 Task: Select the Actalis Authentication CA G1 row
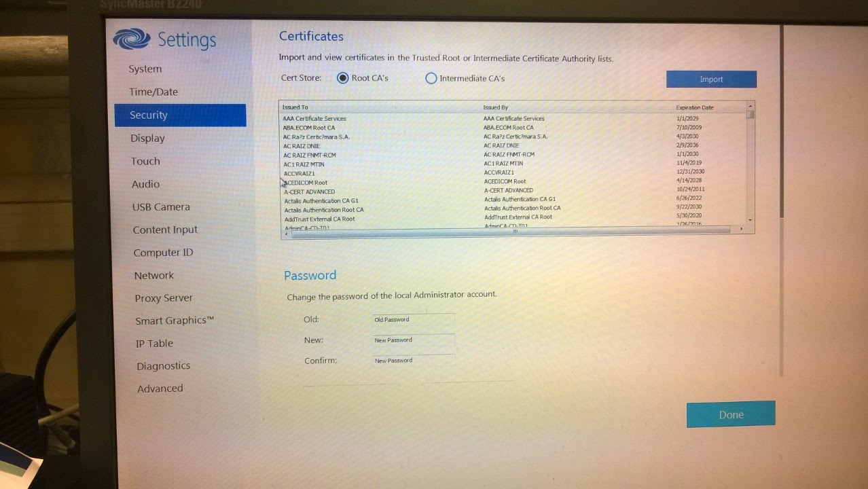(x=513, y=200)
